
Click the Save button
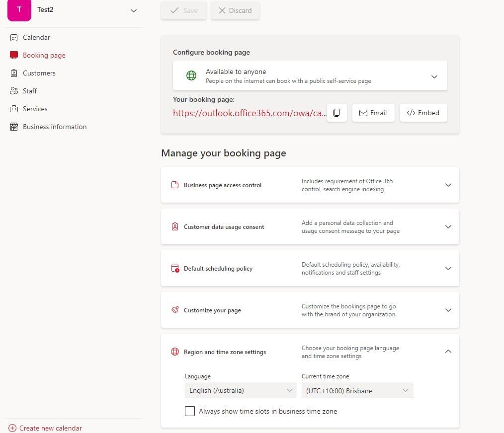click(183, 10)
